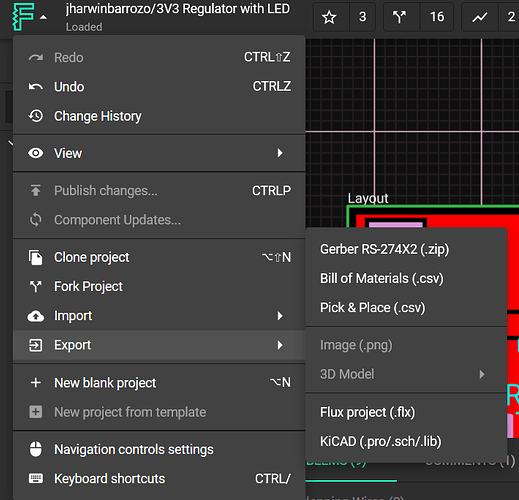Select Component Updates...
519x500 pixels.
click(159, 220)
